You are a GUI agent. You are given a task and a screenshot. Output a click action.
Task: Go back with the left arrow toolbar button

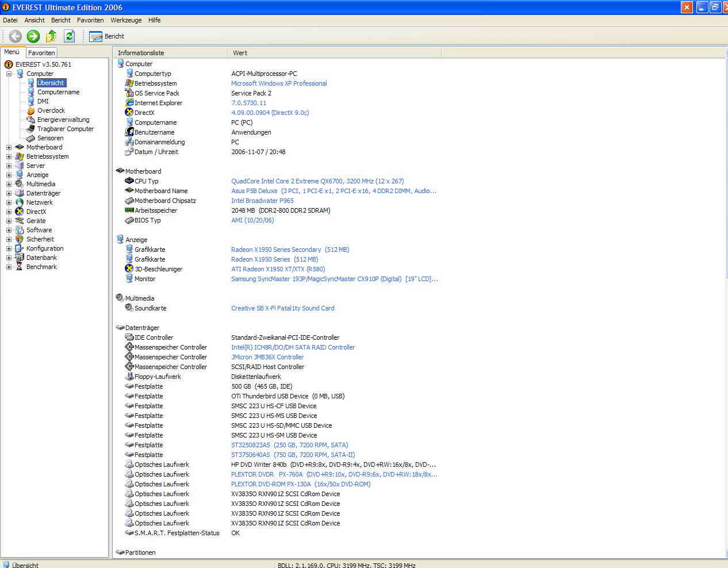pyautogui.click(x=15, y=36)
